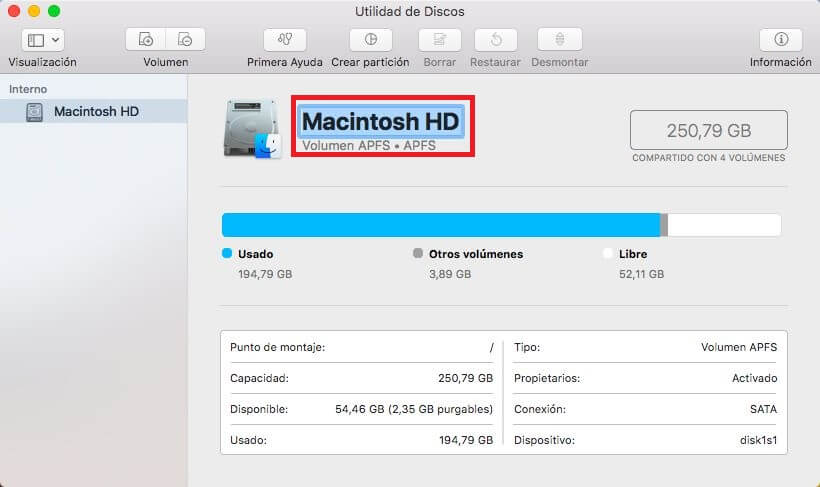This screenshot has width=820, height=487.
Task: Click the Disponible row label
Action: (x=259, y=409)
